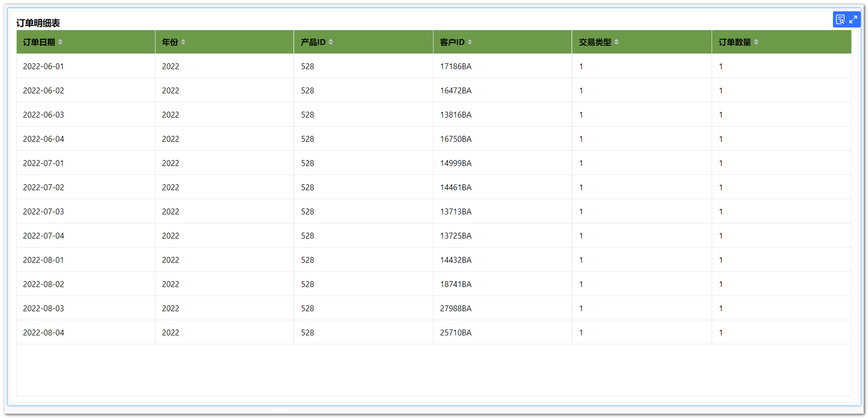Screen dimensions: 868x418
Task: Click product ID 528 in the 2022-08-02 row
Action: pyautogui.click(x=307, y=284)
